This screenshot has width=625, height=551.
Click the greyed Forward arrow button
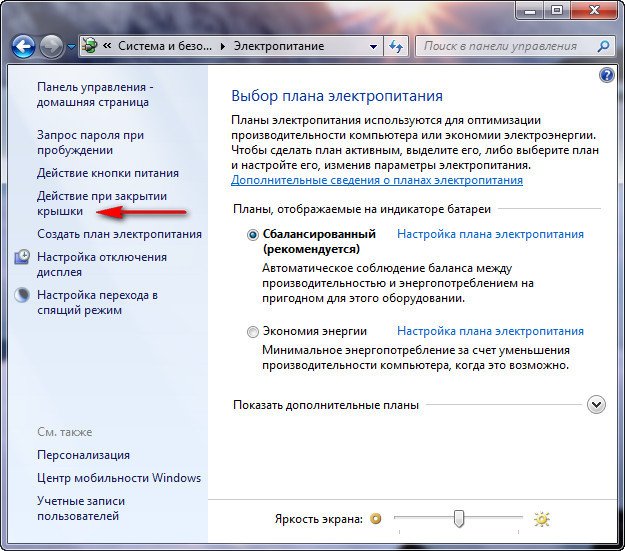tap(51, 47)
